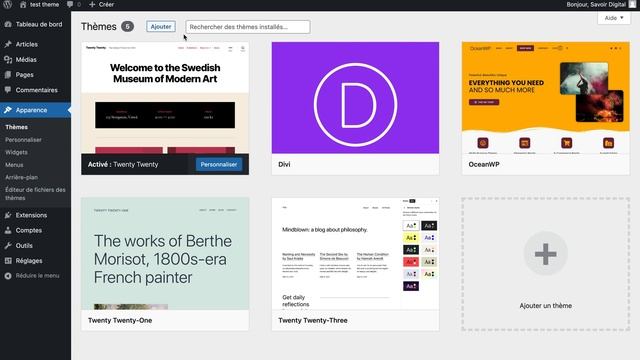The width and height of the screenshot is (640, 360).
Task: Click the blue Personnaliser button on Twenty Twenty
Action: pos(219,164)
